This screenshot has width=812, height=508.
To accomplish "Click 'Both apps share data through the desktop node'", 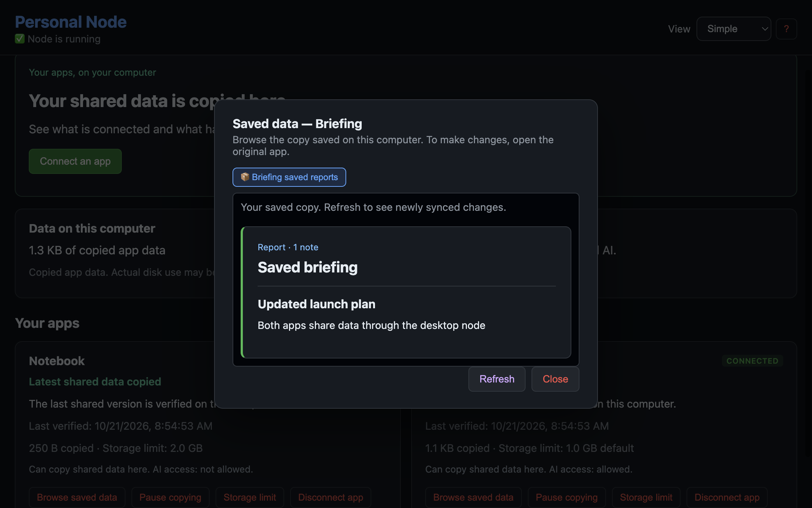I will (x=371, y=326).
